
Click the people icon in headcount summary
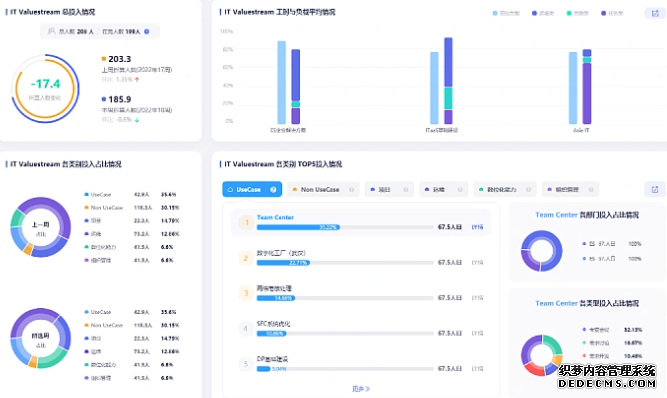(51, 31)
